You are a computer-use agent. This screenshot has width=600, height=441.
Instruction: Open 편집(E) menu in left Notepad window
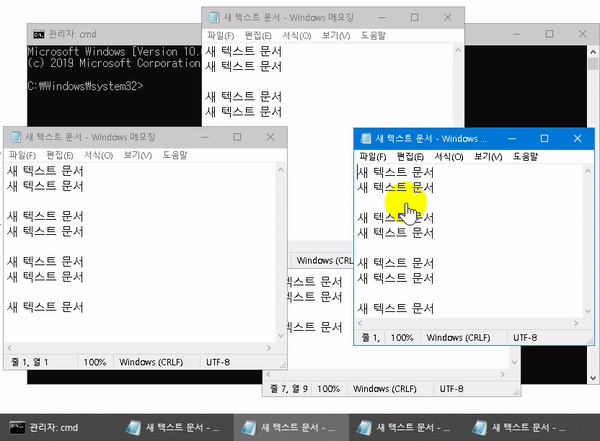coord(60,155)
